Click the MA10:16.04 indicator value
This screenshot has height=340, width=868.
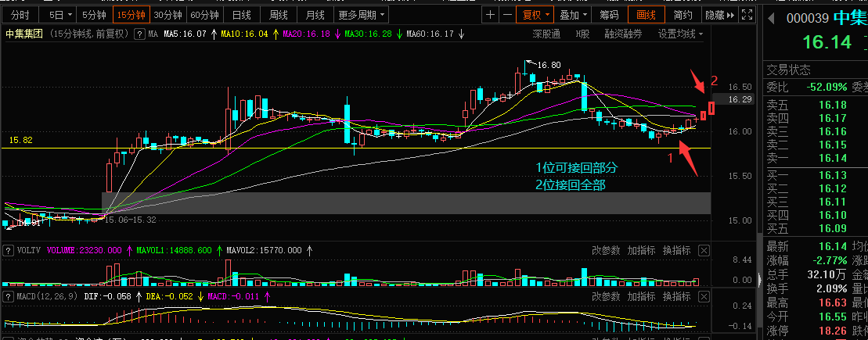point(244,34)
